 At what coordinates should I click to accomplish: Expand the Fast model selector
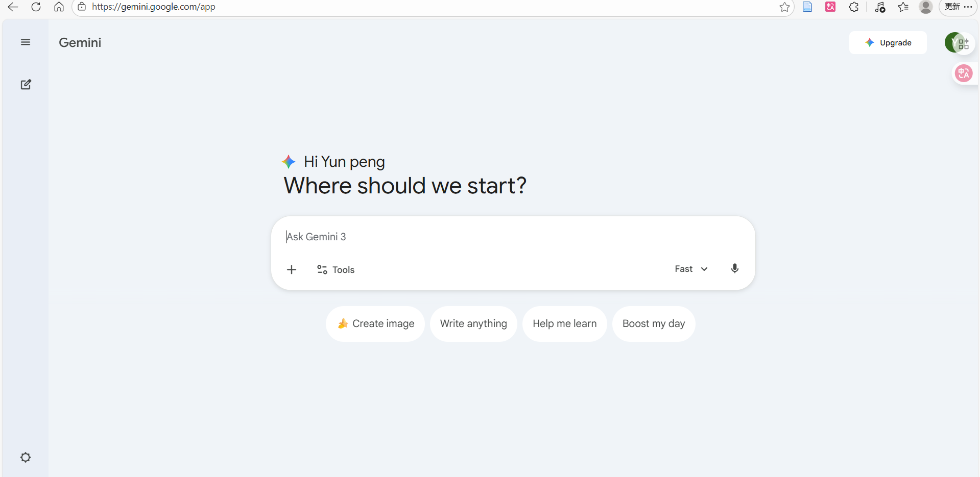click(691, 269)
